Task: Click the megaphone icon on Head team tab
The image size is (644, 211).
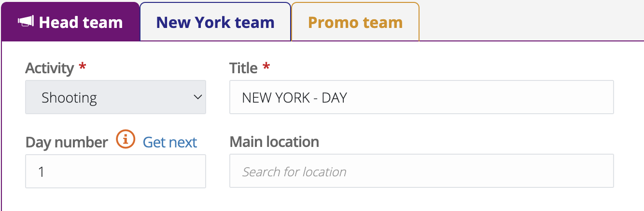Action: tap(26, 22)
